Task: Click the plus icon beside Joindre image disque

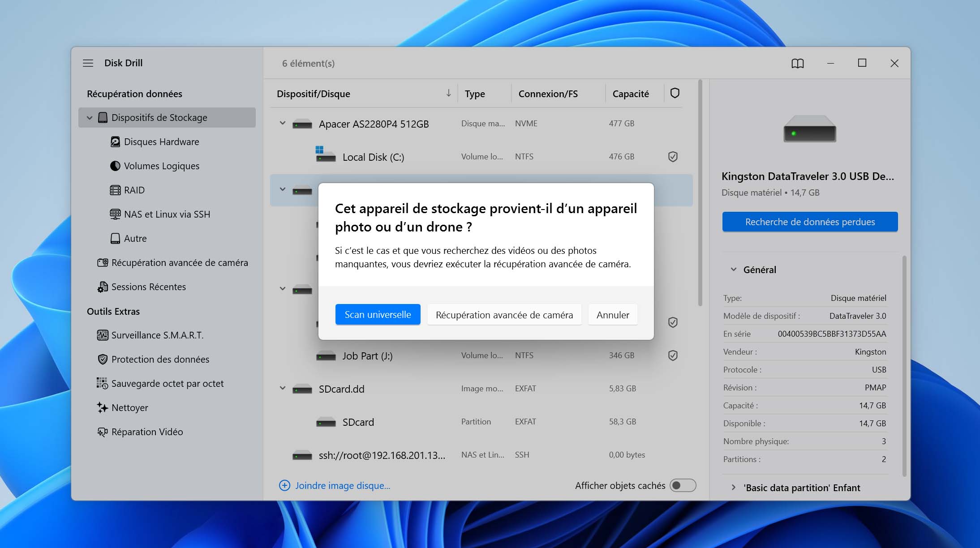Action: (x=284, y=486)
